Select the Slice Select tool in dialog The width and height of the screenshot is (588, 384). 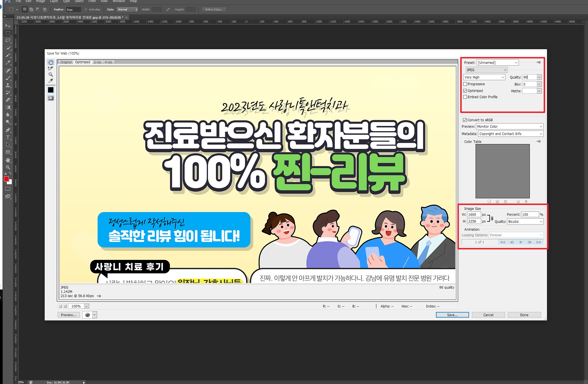pyautogui.click(x=51, y=68)
